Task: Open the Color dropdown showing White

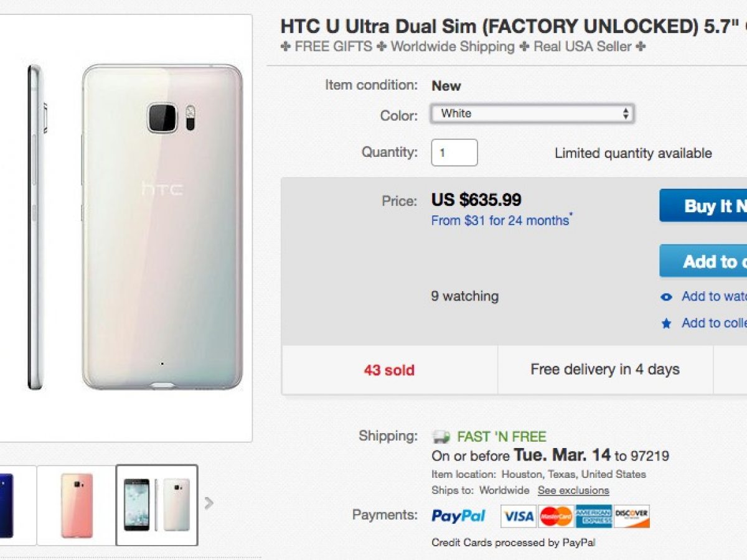Action: 532,114
